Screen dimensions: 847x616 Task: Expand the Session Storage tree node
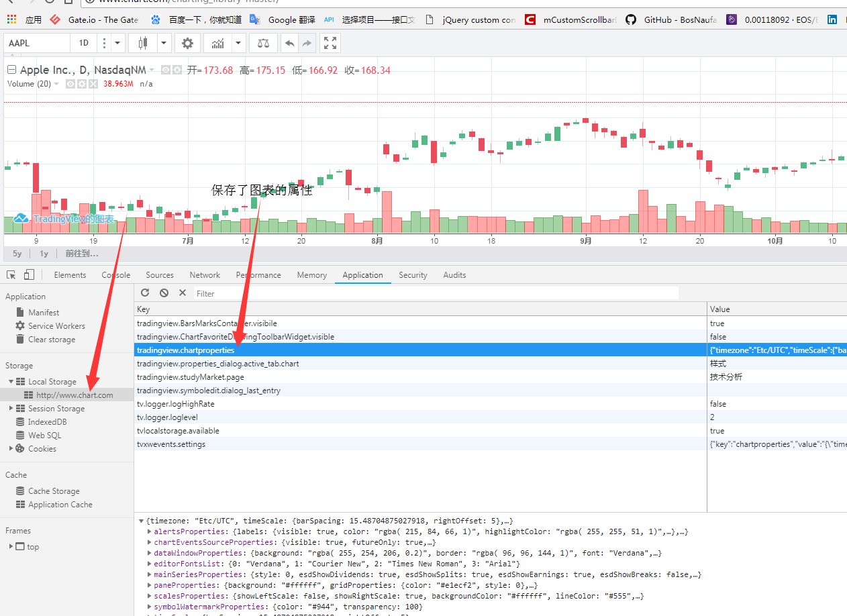pyautogui.click(x=11, y=409)
